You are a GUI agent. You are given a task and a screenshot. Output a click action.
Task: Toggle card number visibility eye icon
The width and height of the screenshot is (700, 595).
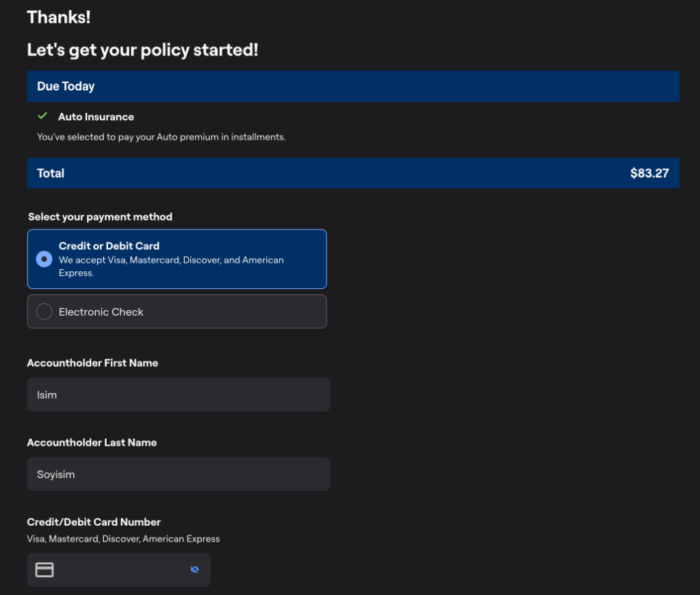tap(194, 570)
